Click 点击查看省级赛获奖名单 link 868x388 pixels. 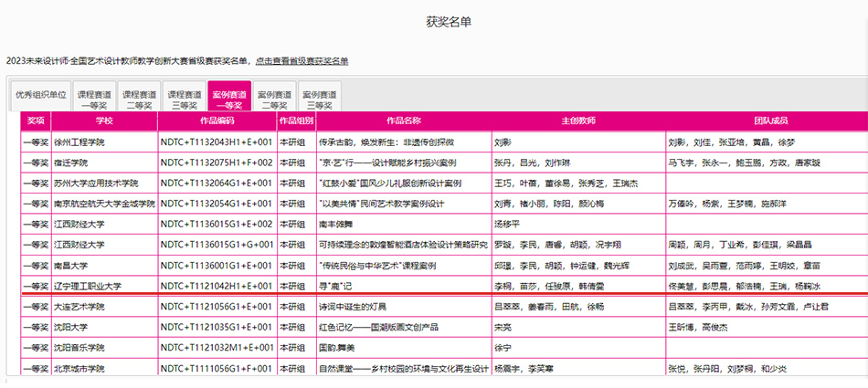(302, 61)
